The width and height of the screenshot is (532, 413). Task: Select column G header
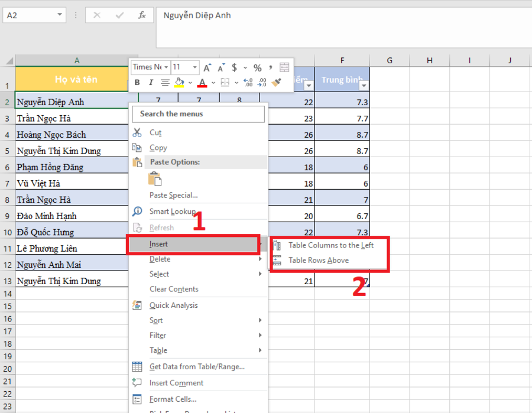pyautogui.click(x=390, y=60)
